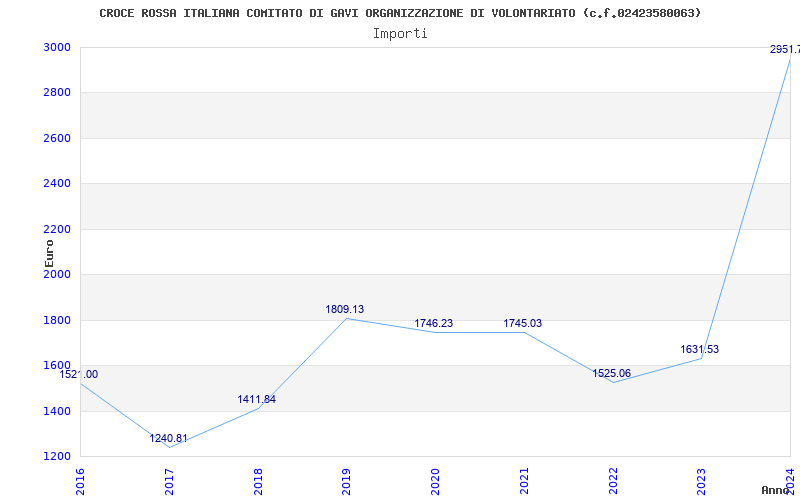Select data label 1746.23

434,323
